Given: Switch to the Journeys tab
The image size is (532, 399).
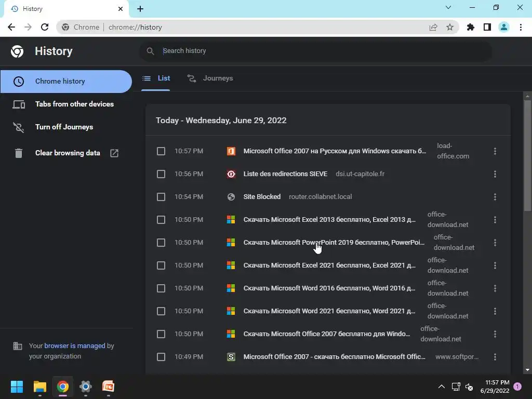Looking at the screenshot, I should [210, 78].
